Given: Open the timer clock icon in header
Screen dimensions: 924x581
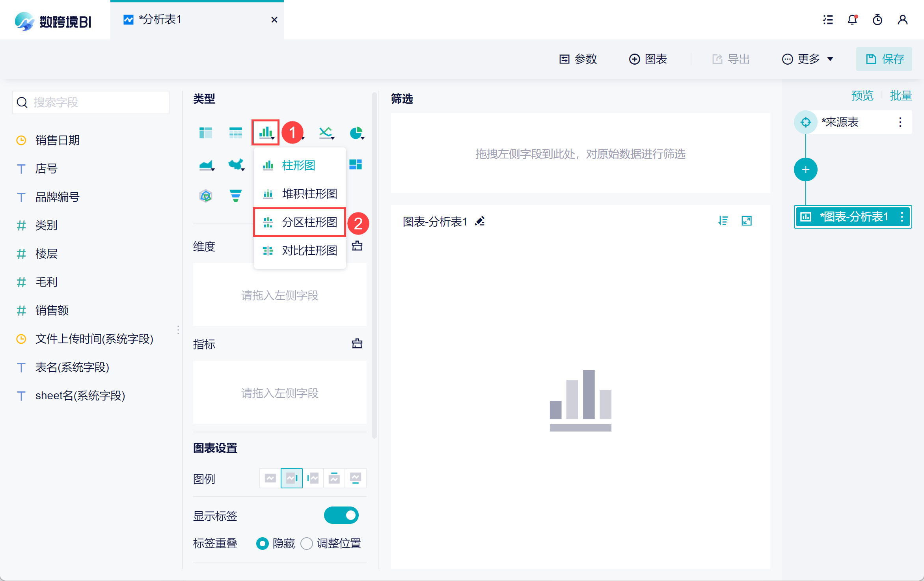Looking at the screenshot, I should pyautogui.click(x=877, y=20).
